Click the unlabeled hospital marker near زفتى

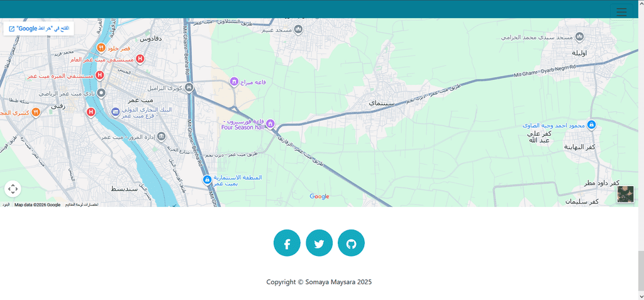point(91,112)
